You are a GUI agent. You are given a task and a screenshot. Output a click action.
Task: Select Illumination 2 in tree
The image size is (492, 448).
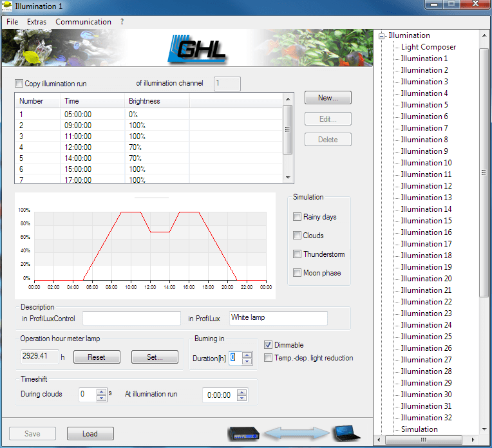pyautogui.click(x=424, y=70)
